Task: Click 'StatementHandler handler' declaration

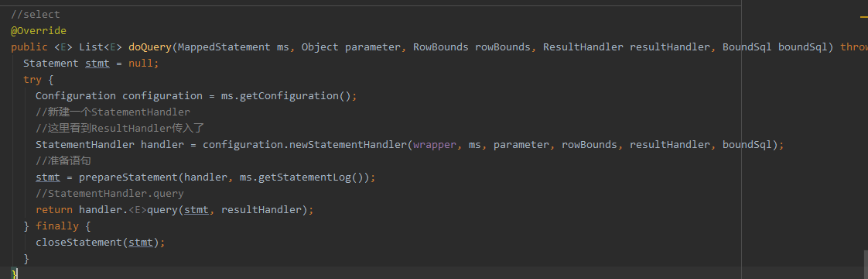Action: click(x=110, y=145)
